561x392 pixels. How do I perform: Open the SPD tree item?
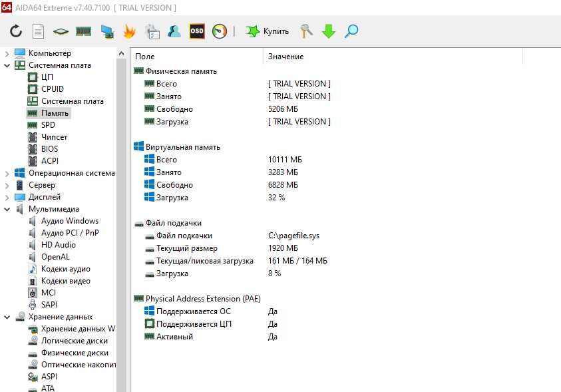click(x=48, y=125)
